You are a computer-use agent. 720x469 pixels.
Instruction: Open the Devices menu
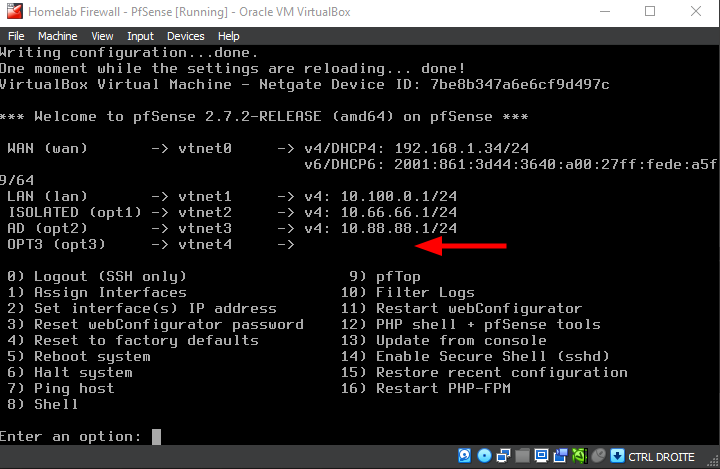click(x=186, y=36)
